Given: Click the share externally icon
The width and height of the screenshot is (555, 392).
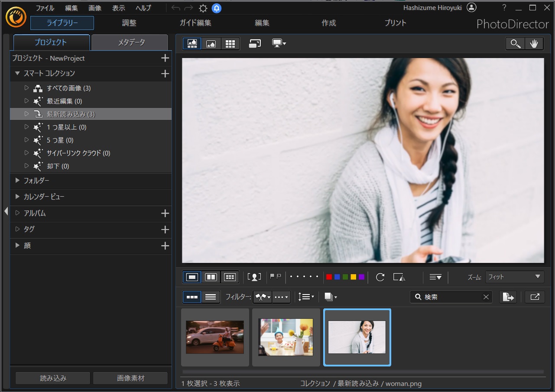Looking at the screenshot, I should [535, 297].
